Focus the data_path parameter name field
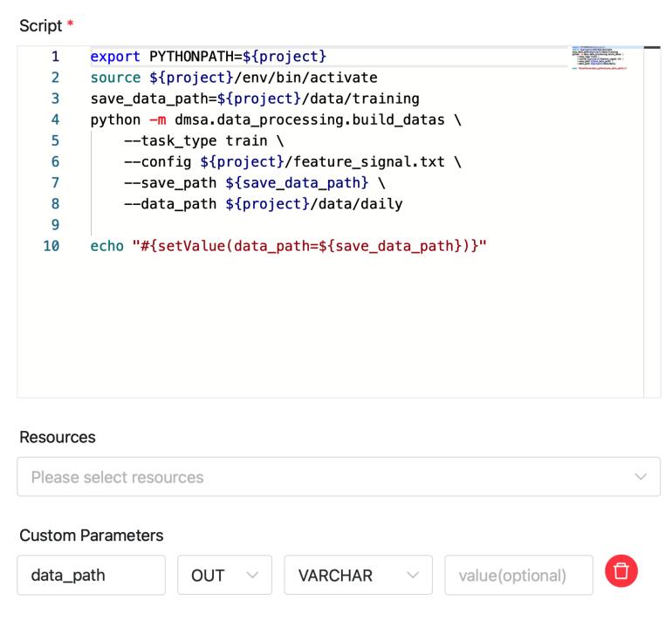This screenshot has width=672, height=628. pos(91,576)
